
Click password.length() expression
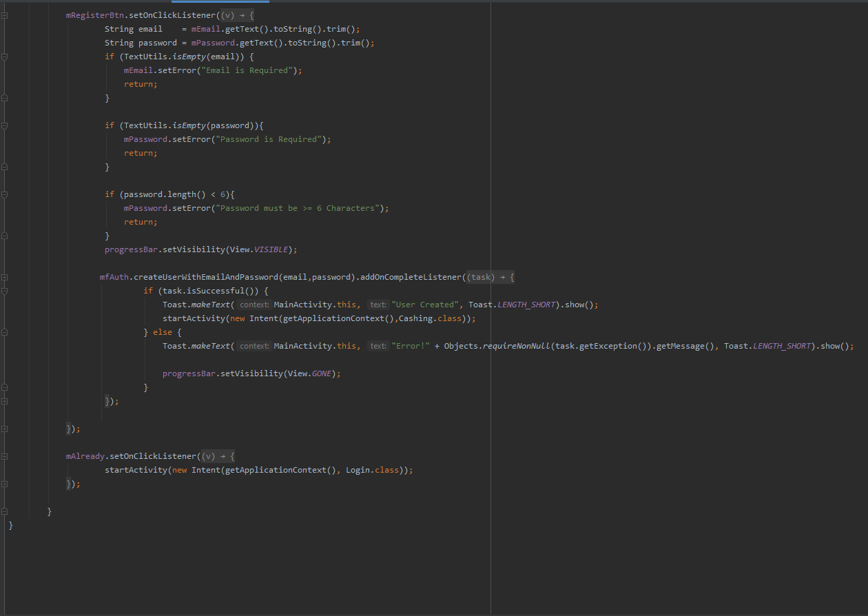tap(165, 194)
